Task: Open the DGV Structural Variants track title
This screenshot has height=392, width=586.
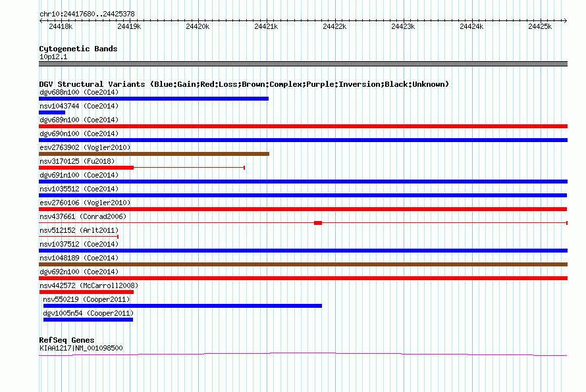Action: [x=244, y=84]
